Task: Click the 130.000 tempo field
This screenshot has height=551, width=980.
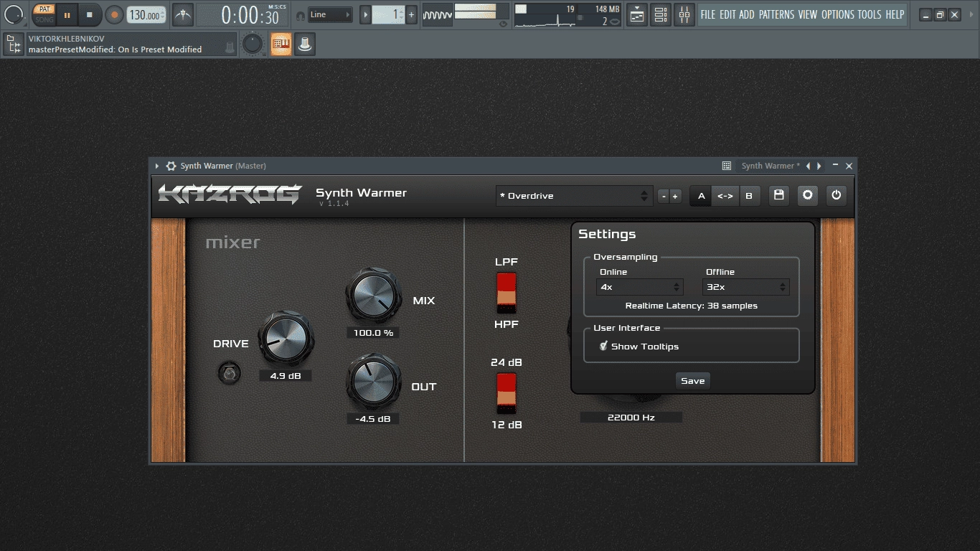Action: [146, 15]
